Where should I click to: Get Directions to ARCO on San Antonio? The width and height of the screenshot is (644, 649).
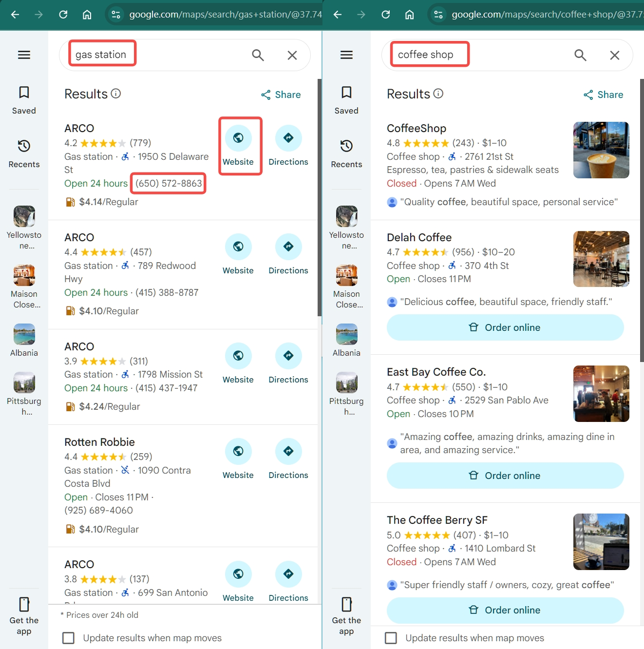[288, 581]
